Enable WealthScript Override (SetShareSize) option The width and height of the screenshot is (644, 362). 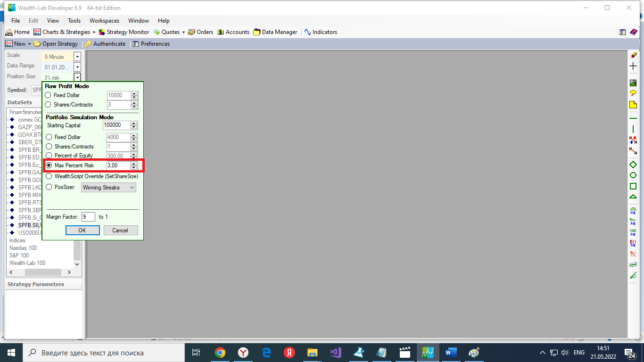(x=49, y=176)
